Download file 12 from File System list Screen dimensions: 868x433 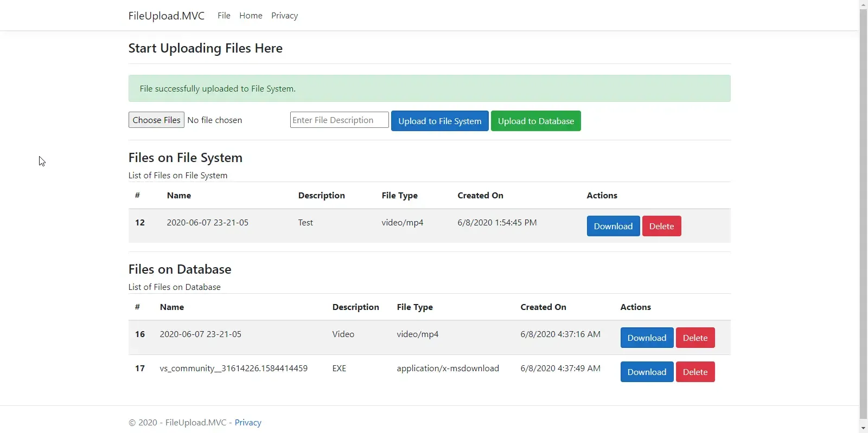[x=612, y=227]
